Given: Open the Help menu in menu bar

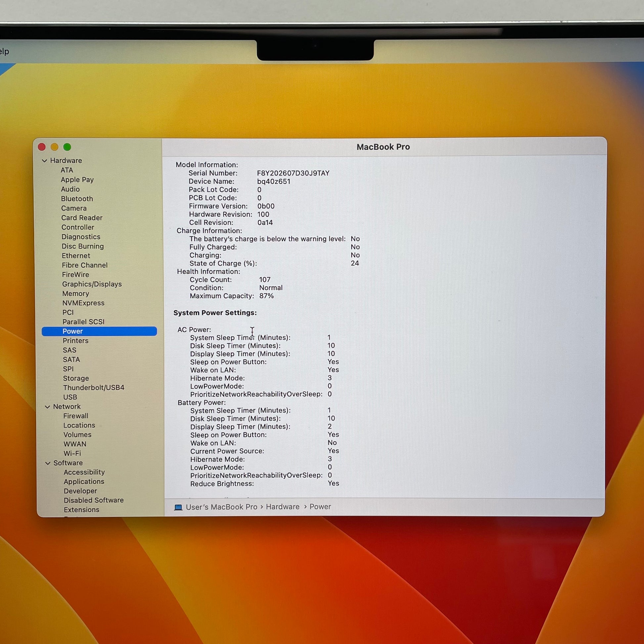Looking at the screenshot, I should [4, 51].
